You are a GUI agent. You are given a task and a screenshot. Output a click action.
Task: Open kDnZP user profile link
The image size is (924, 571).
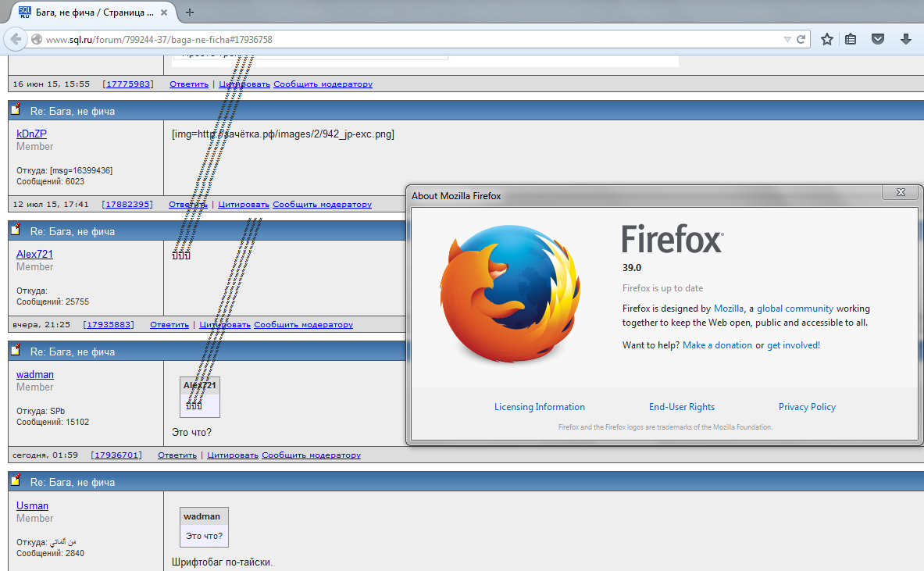(31, 134)
